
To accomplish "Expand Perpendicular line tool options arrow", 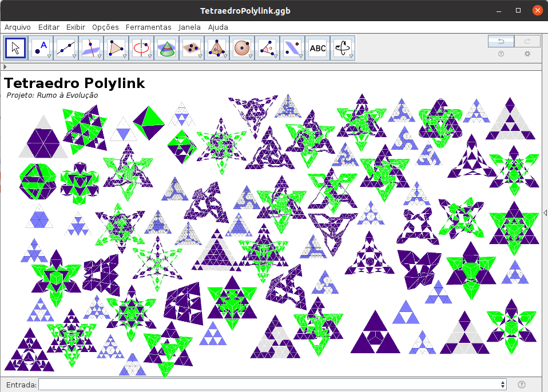I will pos(100,56).
